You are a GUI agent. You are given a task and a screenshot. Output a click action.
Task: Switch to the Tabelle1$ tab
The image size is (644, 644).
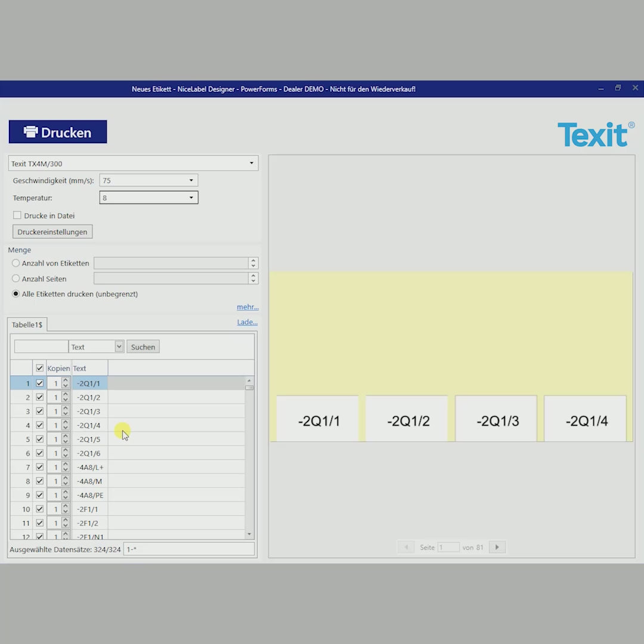point(27,324)
